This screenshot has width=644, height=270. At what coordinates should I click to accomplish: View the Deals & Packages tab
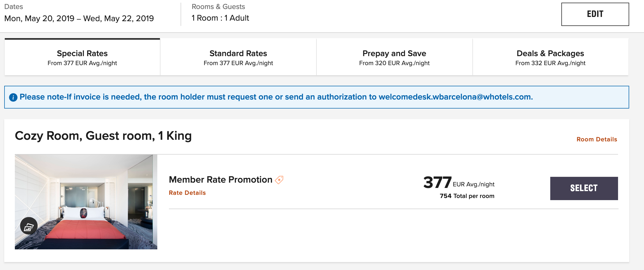click(550, 57)
